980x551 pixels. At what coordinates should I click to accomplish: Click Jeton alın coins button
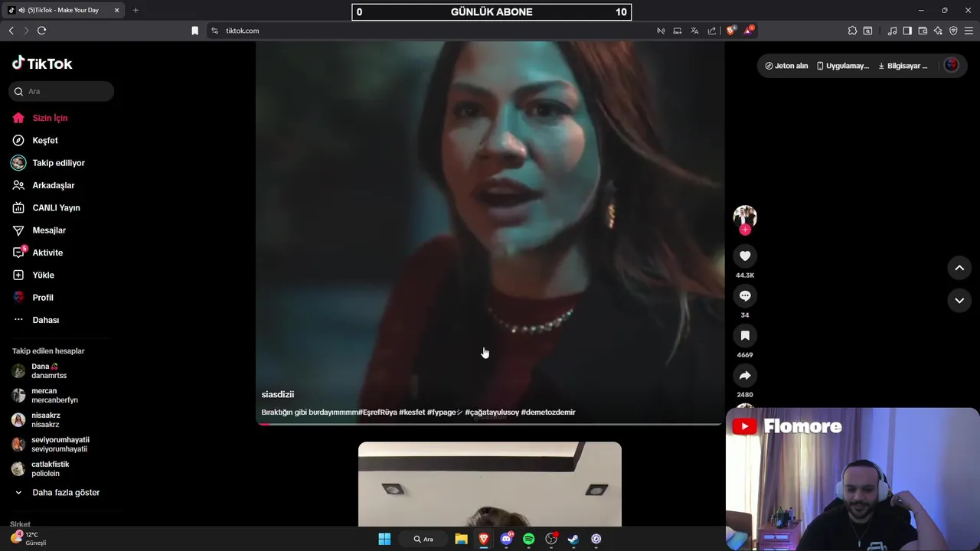point(786,66)
